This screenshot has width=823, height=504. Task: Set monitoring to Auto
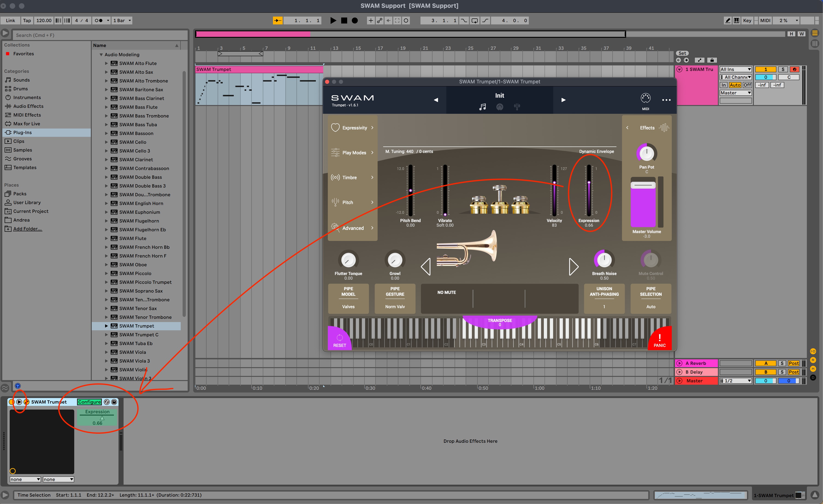[735, 85]
